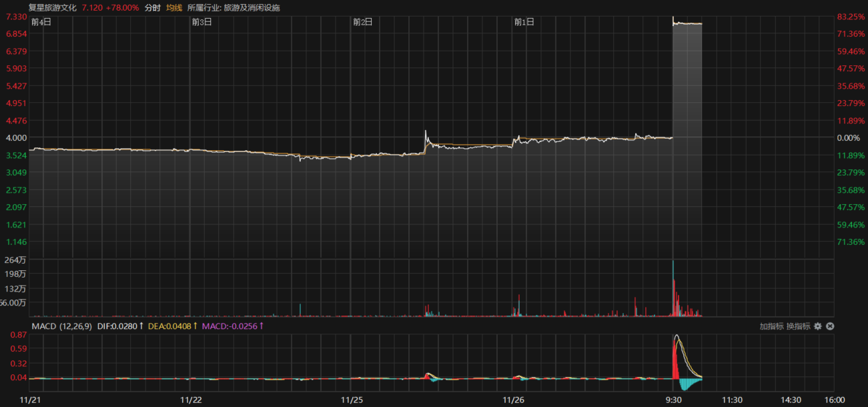Click 加指标 to add an indicator
The height and width of the screenshot is (407, 868).
click(771, 326)
